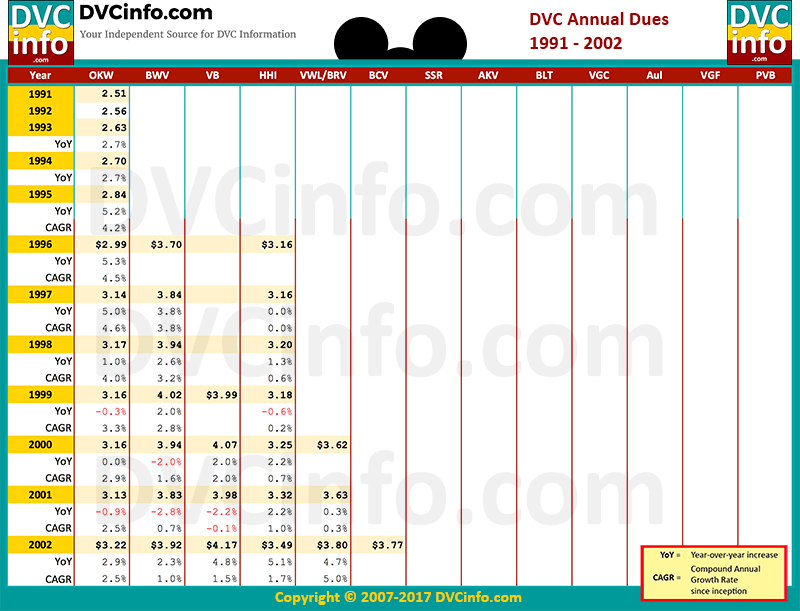Click OKW 1995 value 2.84

[x=114, y=195]
